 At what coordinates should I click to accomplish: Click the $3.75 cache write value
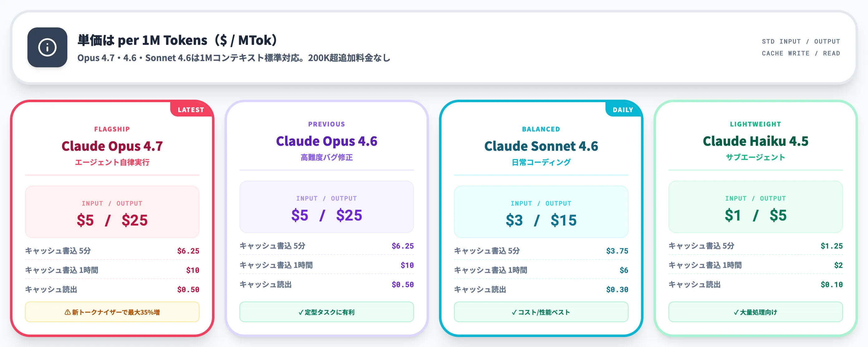(617, 251)
